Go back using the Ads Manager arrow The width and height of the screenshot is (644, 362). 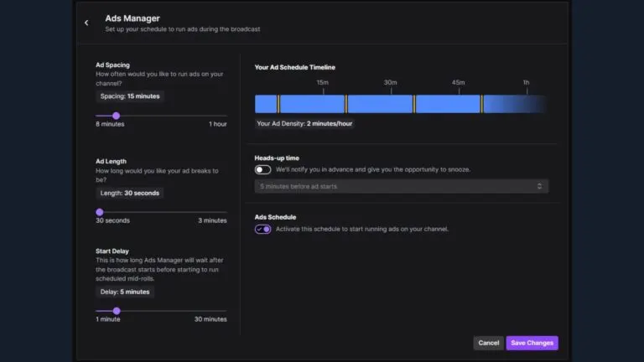[86, 23]
